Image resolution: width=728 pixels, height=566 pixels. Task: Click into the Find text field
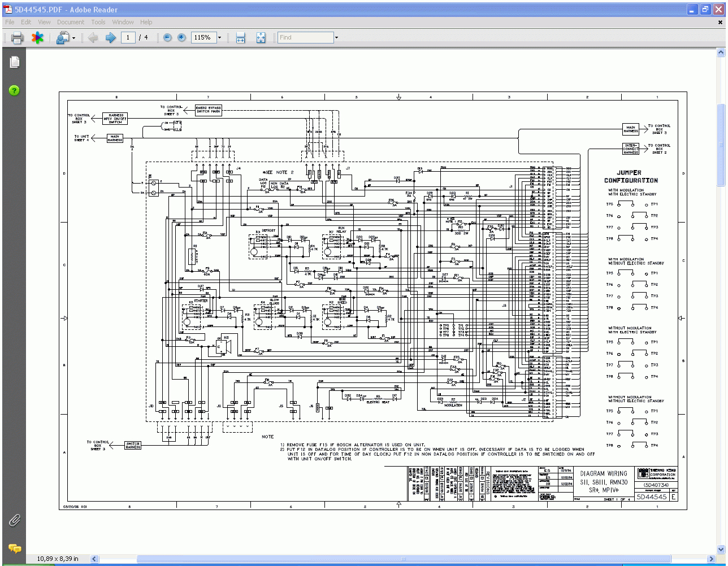point(305,38)
